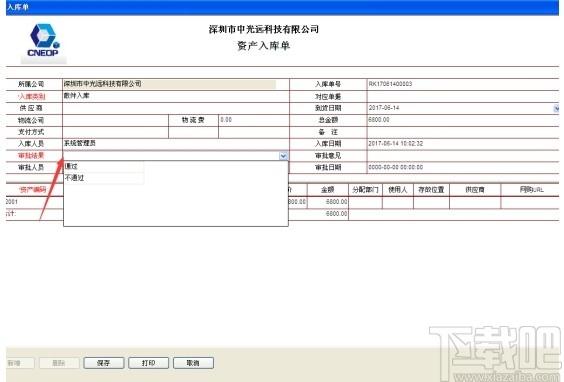
Task: Open the 到货日期 date picker arrow
Action: point(556,108)
